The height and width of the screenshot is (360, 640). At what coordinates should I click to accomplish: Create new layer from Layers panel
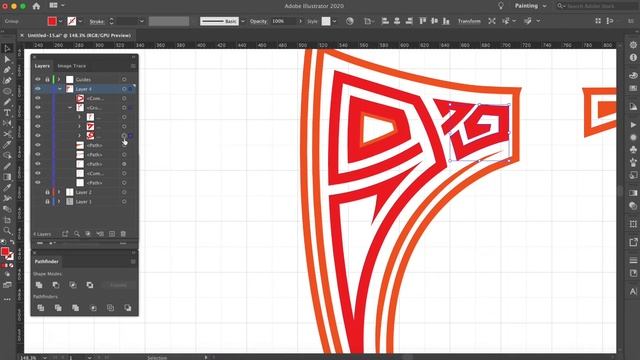point(112,234)
